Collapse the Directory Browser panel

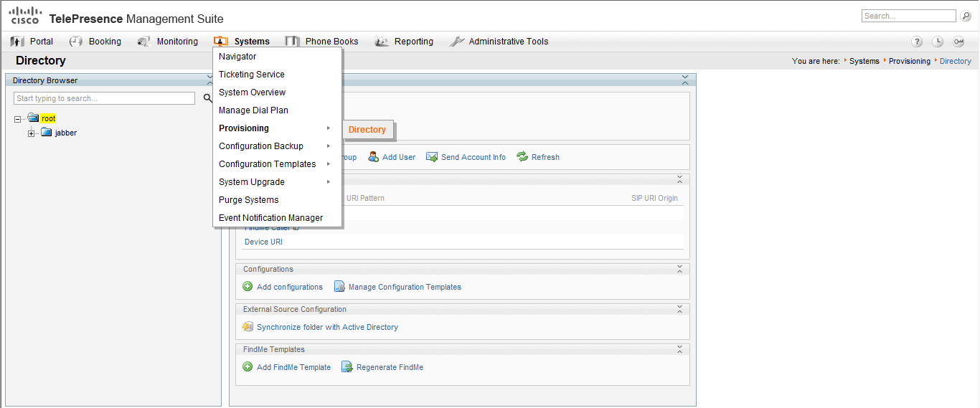(209, 80)
